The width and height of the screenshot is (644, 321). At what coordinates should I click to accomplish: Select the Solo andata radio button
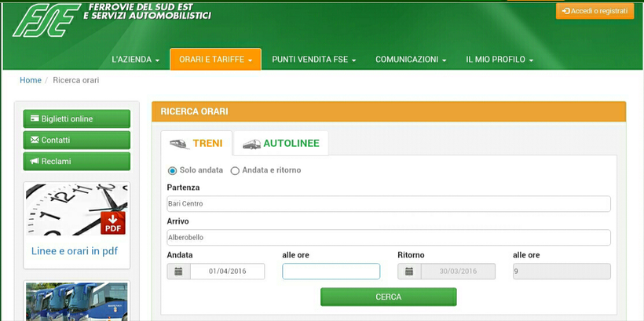[173, 170]
